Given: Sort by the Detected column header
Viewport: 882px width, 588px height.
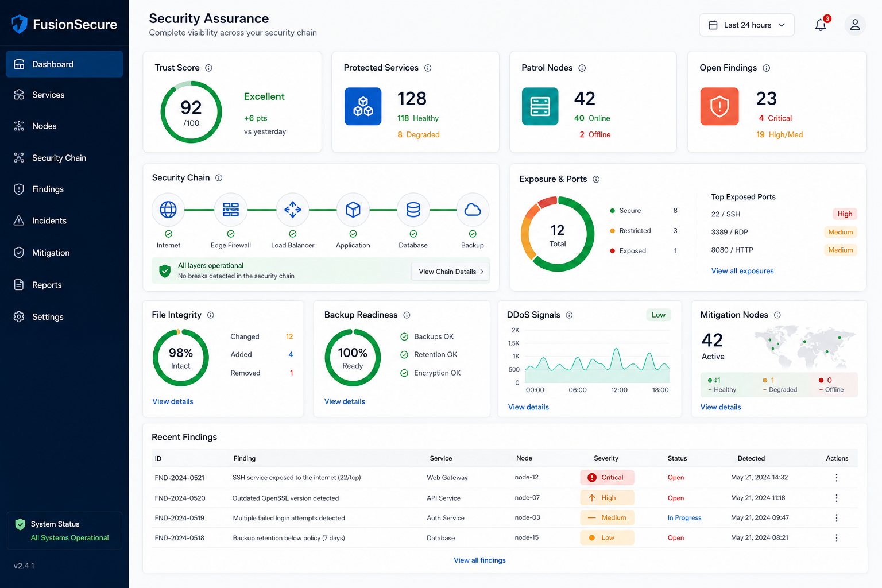Looking at the screenshot, I should (751, 458).
